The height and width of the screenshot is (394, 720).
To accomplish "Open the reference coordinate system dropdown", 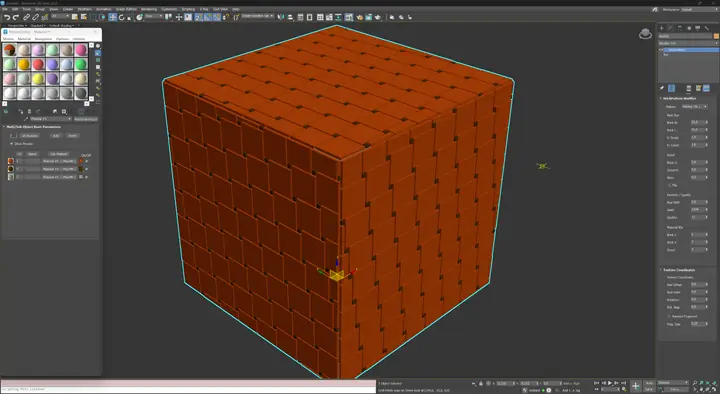I will click(154, 16).
